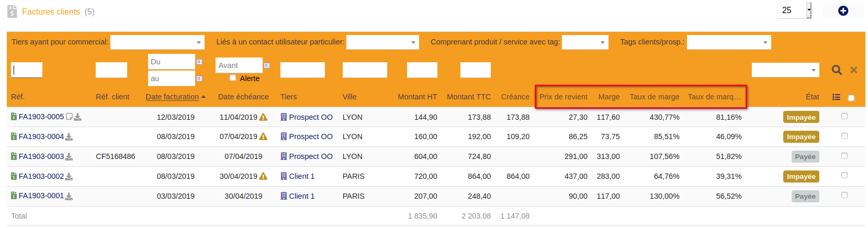The image size is (868, 228).
Task: Click warning icon beside 11/04/2019 due date
Action: tap(264, 117)
